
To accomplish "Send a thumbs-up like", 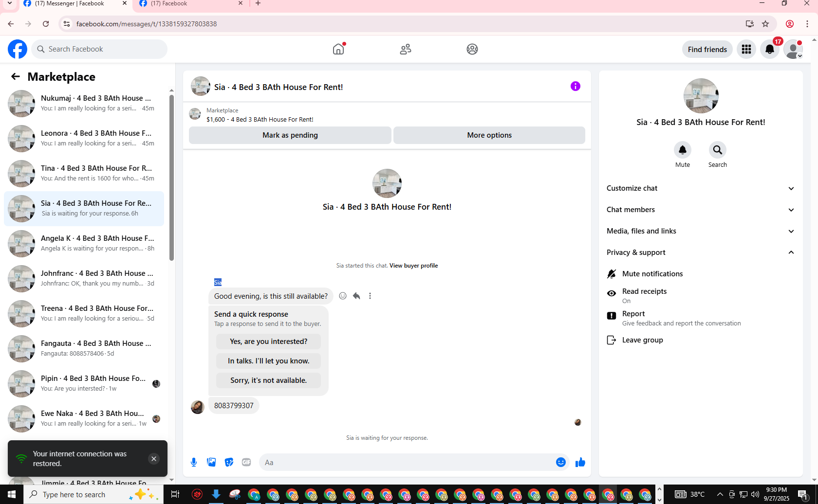I will (x=580, y=462).
